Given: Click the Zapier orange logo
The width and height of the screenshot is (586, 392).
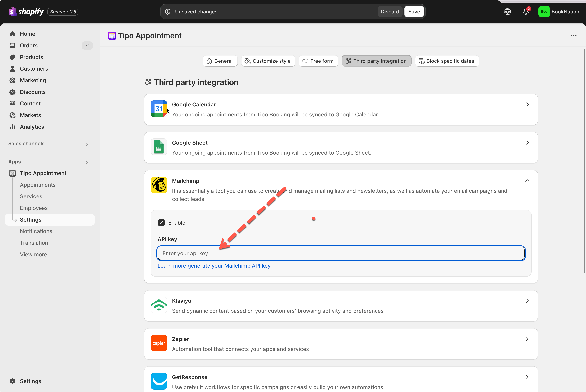Looking at the screenshot, I should tap(159, 343).
